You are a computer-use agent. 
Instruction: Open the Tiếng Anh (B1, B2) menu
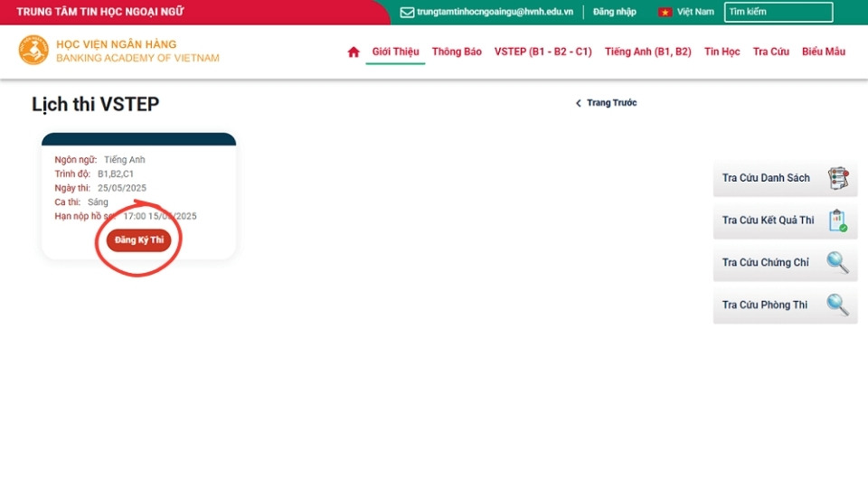647,52
